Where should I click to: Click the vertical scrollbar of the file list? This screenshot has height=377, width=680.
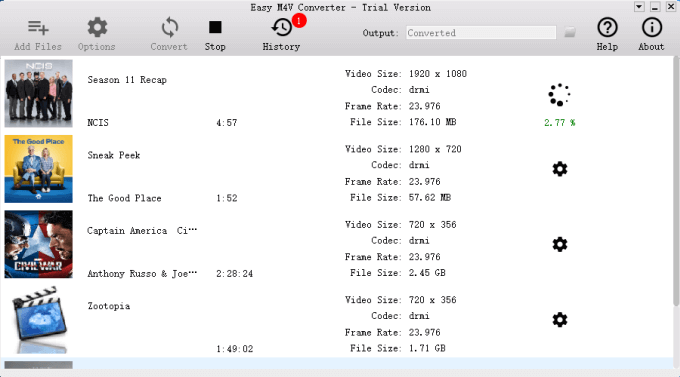point(676,182)
